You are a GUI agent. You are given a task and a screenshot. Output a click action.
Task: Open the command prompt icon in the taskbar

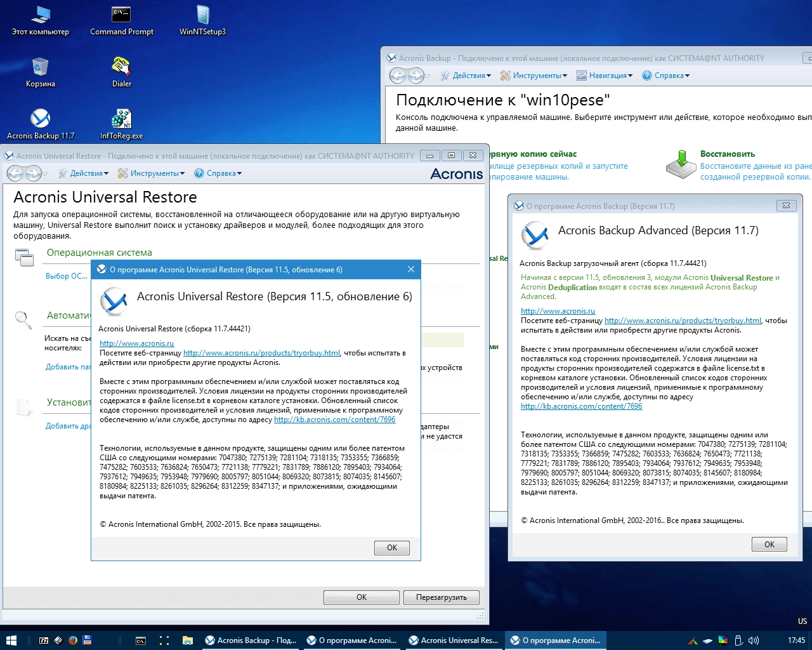[141, 640]
